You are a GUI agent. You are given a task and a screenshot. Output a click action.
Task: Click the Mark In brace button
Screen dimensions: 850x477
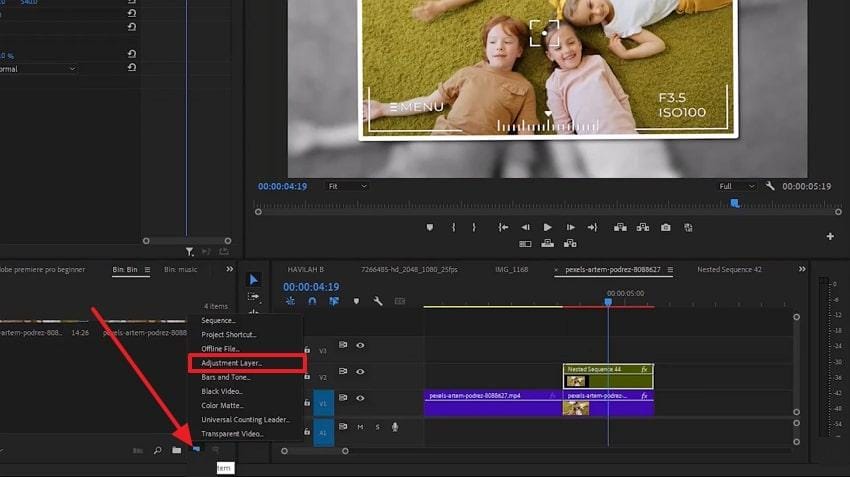[454, 228]
